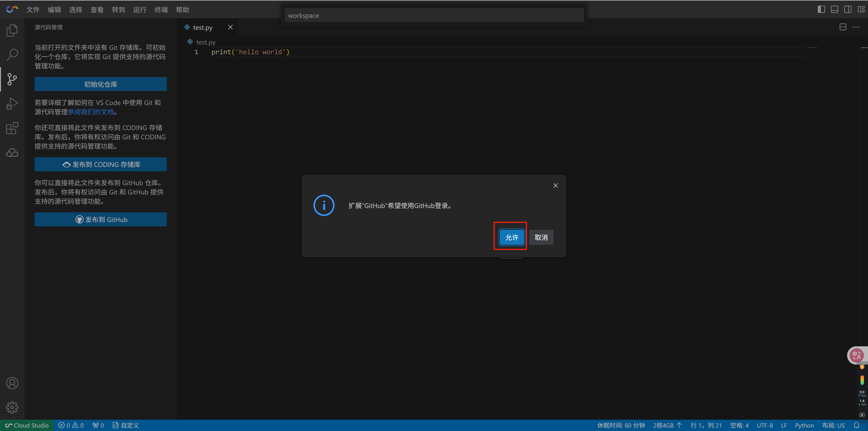Image resolution: width=868 pixels, height=431 pixels.
Task: Toggle the secondary sidebar layout icon
Action: (847, 9)
